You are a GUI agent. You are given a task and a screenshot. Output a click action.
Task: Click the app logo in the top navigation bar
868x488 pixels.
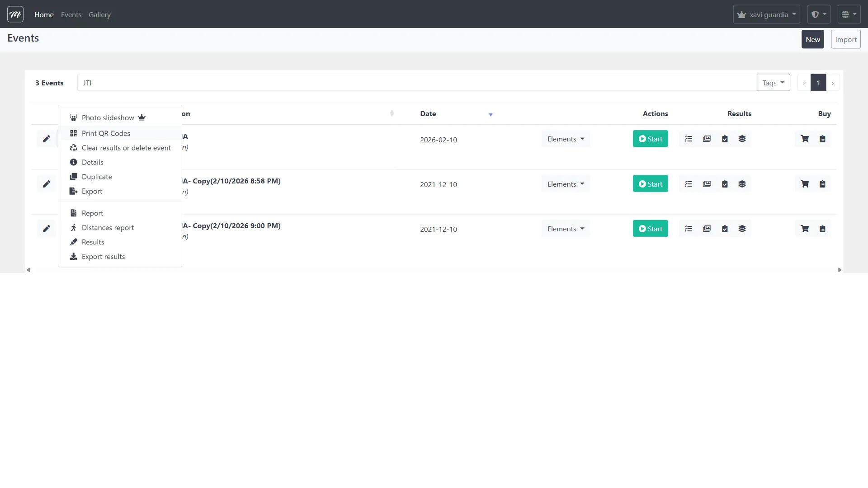click(15, 14)
